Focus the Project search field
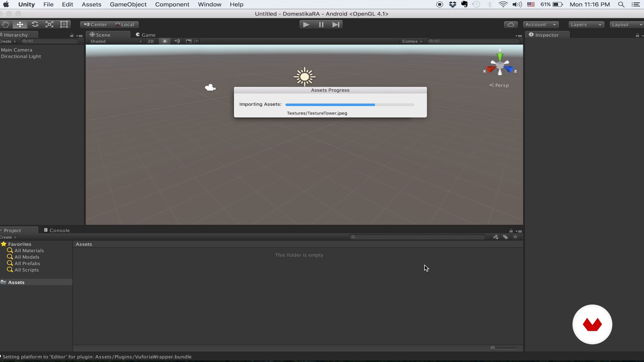644x362 pixels. pos(417,237)
